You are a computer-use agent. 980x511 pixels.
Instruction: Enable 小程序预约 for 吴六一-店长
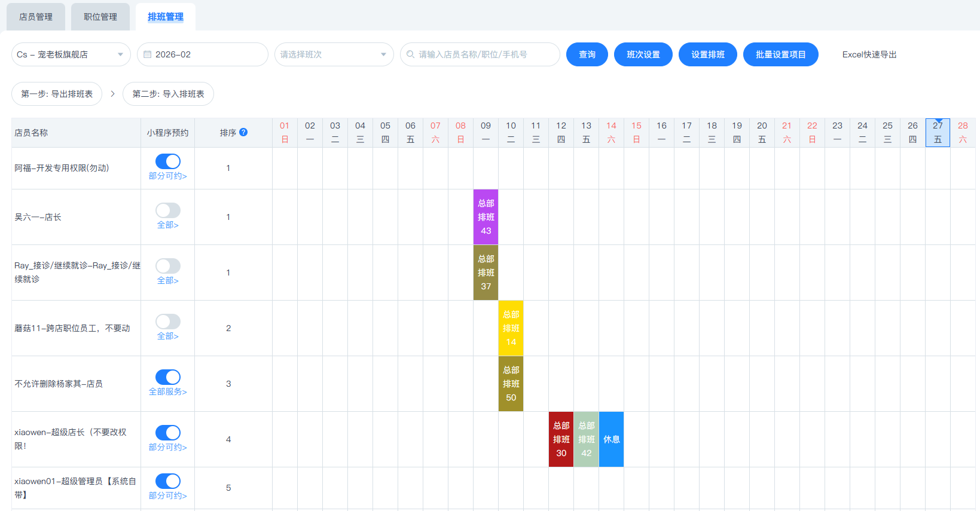coord(168,210)
